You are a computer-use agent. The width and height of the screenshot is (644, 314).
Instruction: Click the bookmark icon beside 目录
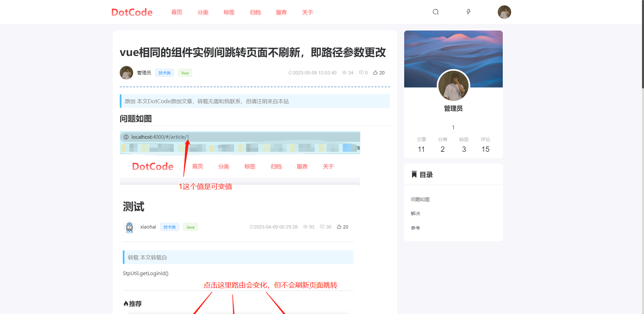click(x=414, y=175)
